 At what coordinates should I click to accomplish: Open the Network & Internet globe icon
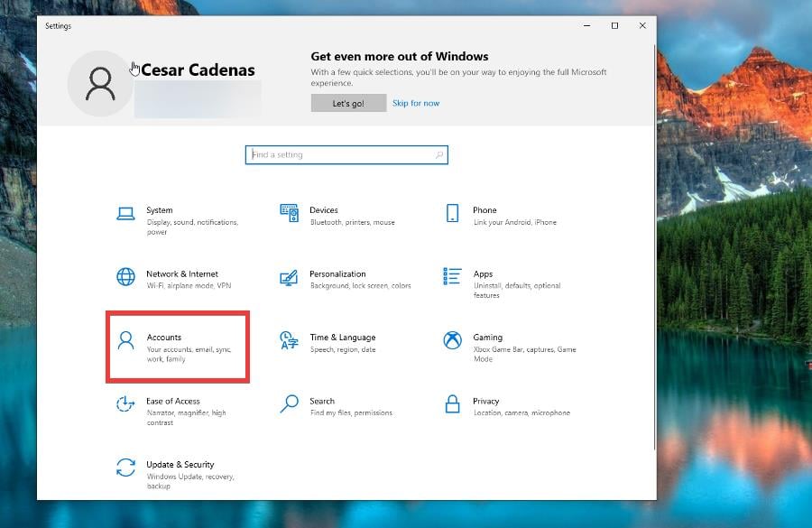(x=125, y=277)
